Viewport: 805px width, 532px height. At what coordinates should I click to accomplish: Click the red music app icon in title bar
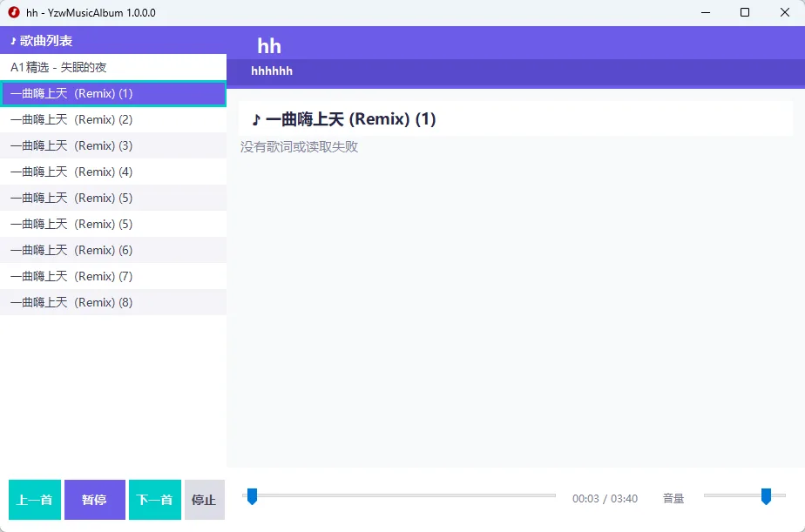click(14, 12)
